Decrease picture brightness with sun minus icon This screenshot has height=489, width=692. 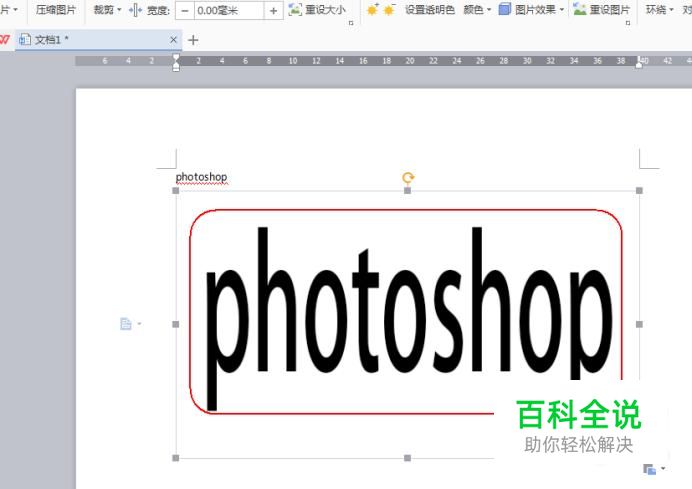click(389, 10)
